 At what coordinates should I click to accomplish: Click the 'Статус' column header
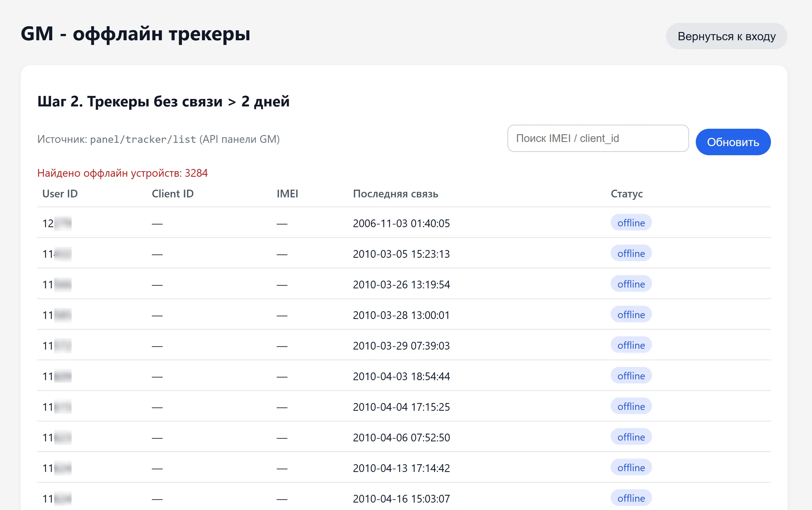tap(627, 194)
